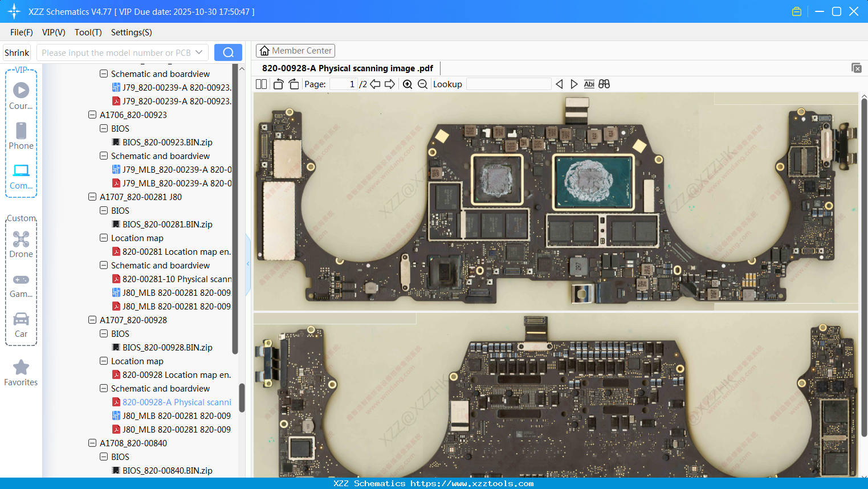Click the blue search button
868x489 pixels.
pos(228,52)
